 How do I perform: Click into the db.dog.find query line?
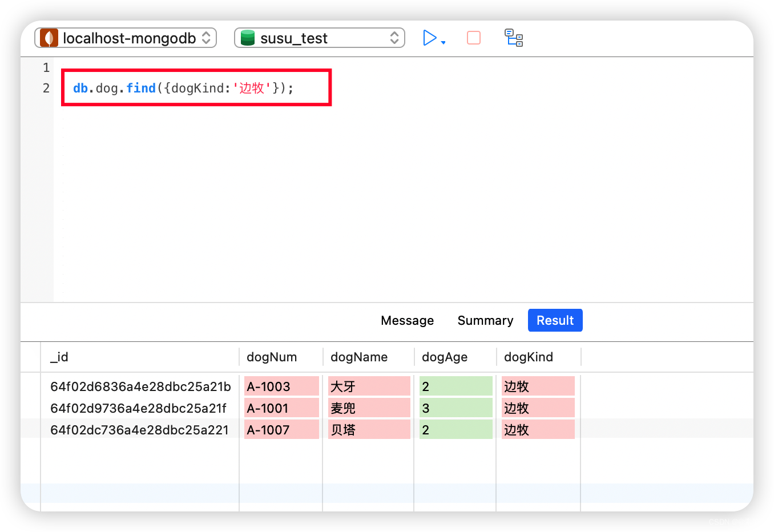[183, 88]
